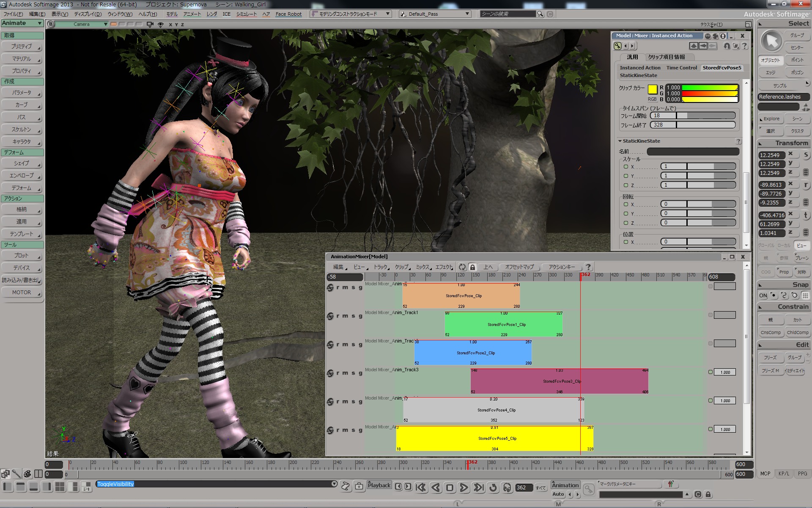Click the MOTOR button

pos(22,293)
